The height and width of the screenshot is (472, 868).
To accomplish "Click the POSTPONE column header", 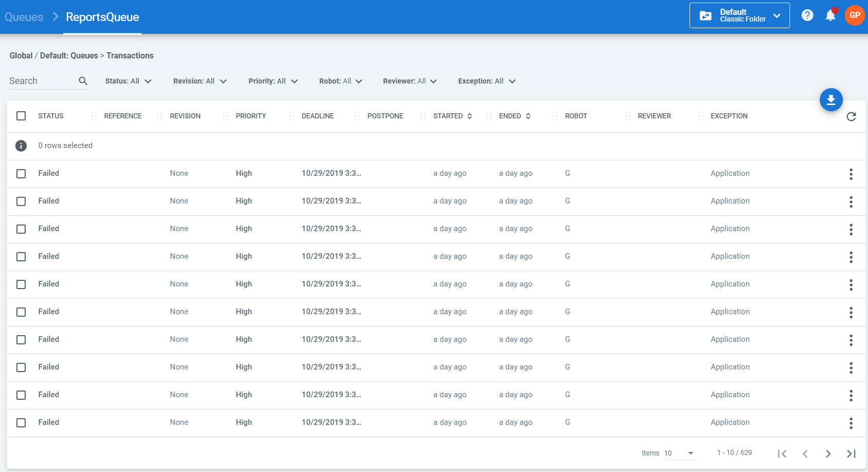I will pyautogui.click(x=385, y=116).
